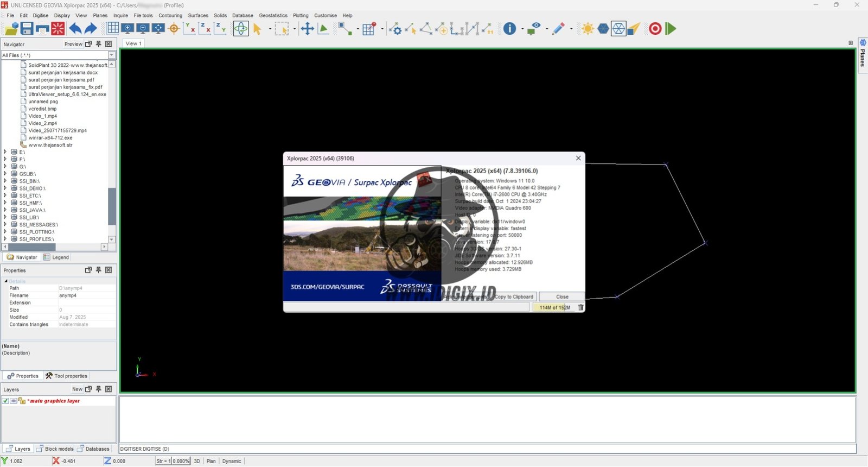Toggle the 3D status bar mode
868x467 pixels.
(x=197, y=461)
